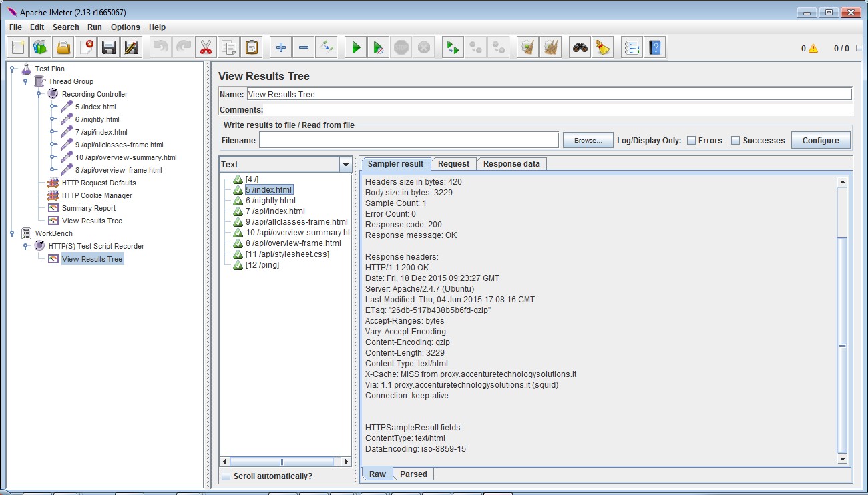Click the Save As pencil toolbar icon
The width and height of the screenshot is (868, 495).
coord(132,47)
